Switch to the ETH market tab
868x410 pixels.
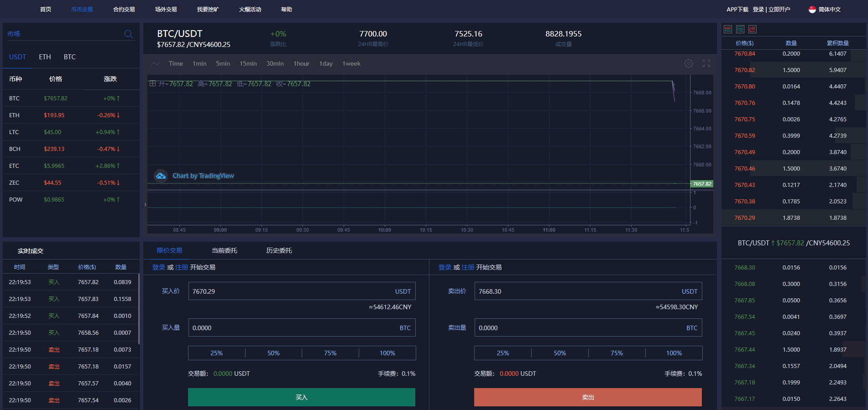(45, 57)
